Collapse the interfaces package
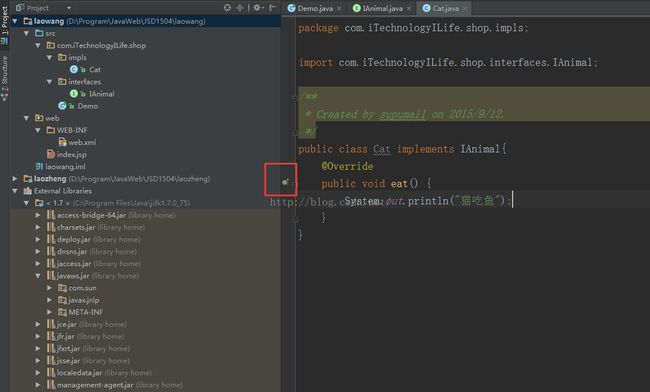 [50, 82]
